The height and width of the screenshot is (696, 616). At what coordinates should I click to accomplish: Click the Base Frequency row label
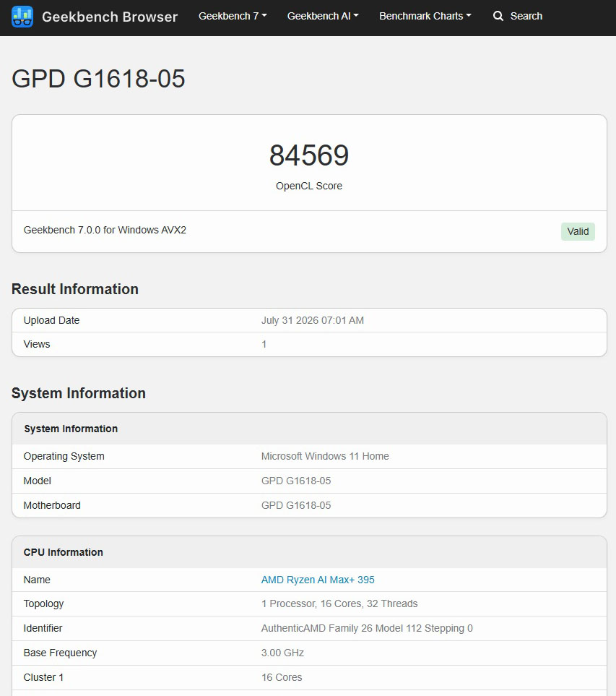tap(60, 653)
